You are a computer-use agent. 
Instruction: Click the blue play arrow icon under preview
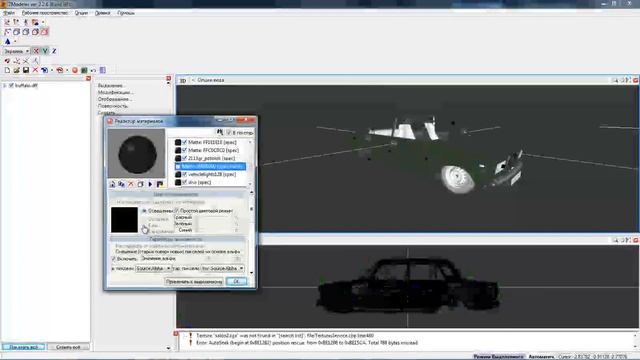pos(150,184)
